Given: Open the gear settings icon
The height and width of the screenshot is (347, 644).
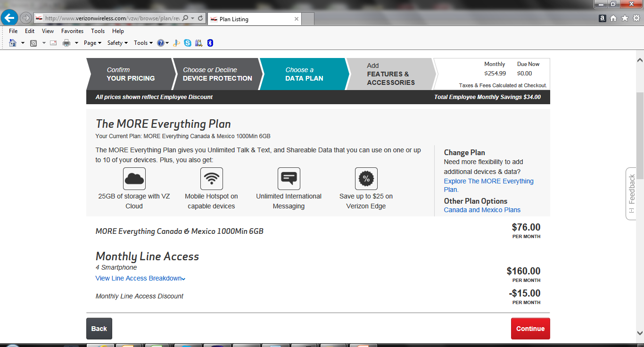Looking at the screenshot, I should click(x=636, y=18).
